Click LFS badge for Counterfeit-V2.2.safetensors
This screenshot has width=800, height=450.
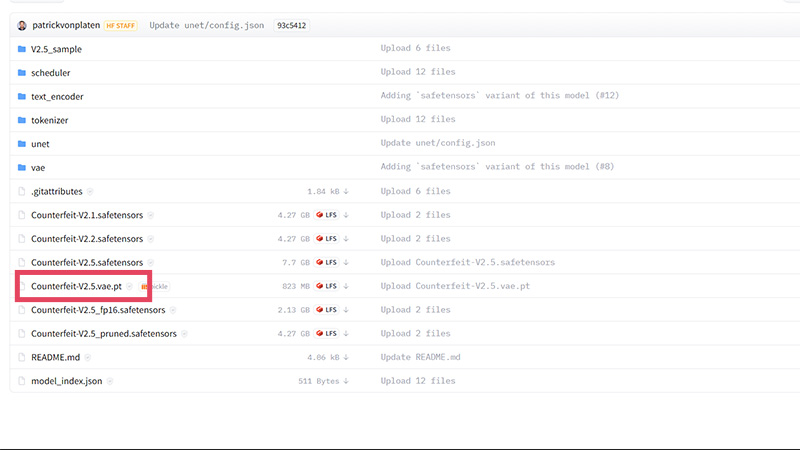point(327,239)
